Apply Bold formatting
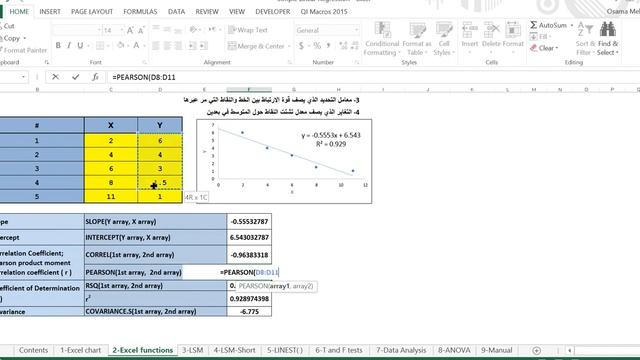The width and height of the screenshot is (640, 360). point(58,45)
